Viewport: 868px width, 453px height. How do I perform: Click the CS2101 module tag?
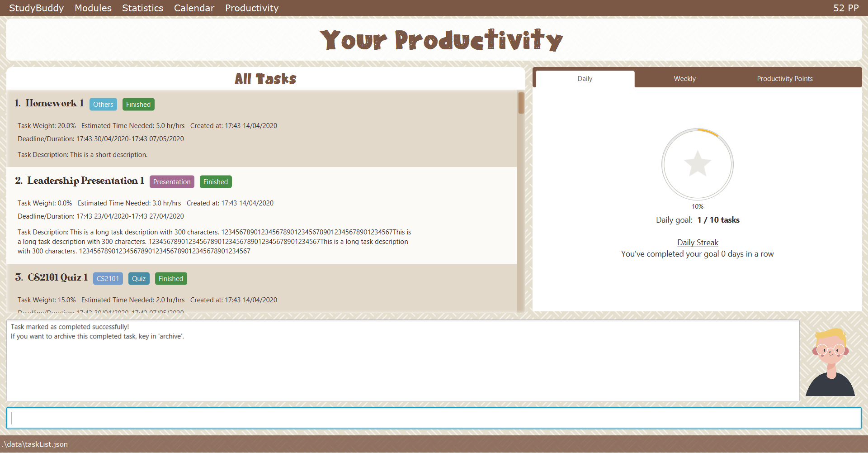(108, 279)
